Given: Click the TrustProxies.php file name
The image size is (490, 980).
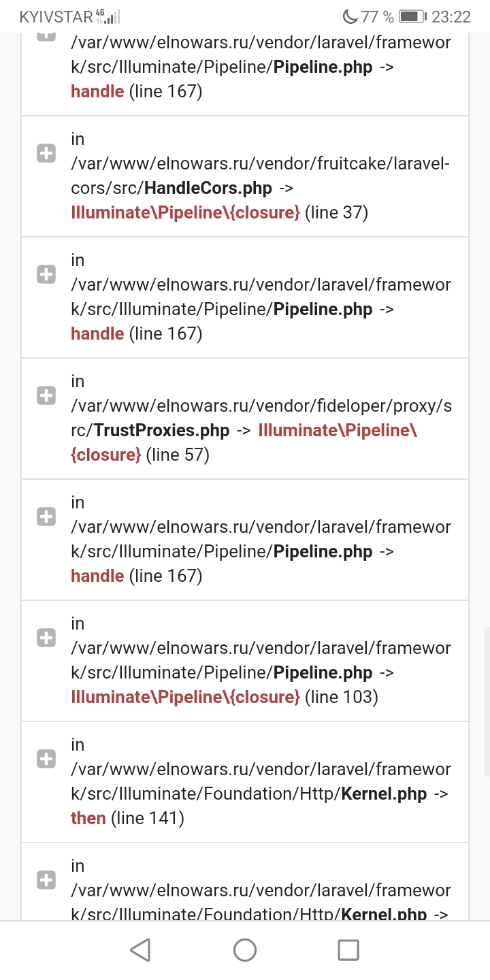Looking at the screenshot, I should pyautogui.click(x=162, y=431).
